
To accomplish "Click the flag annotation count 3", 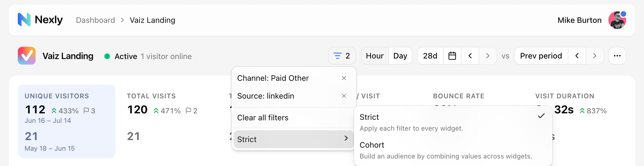I will (89, 111).
